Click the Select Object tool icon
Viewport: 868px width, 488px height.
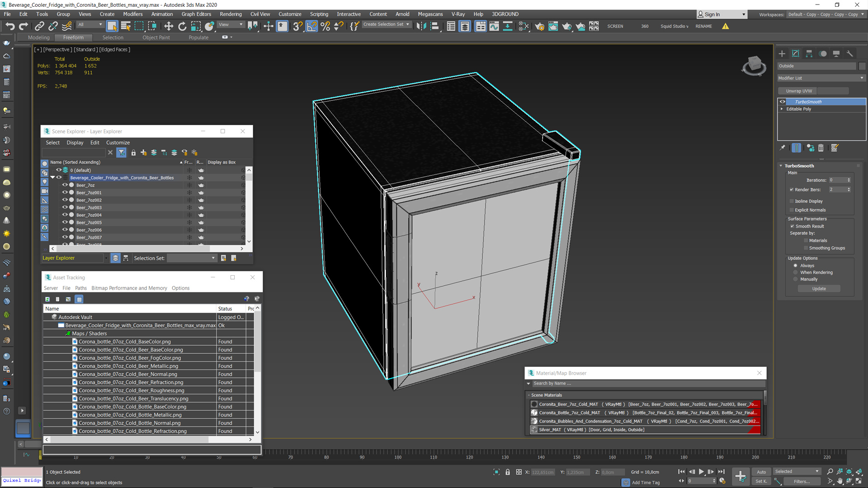112,26
